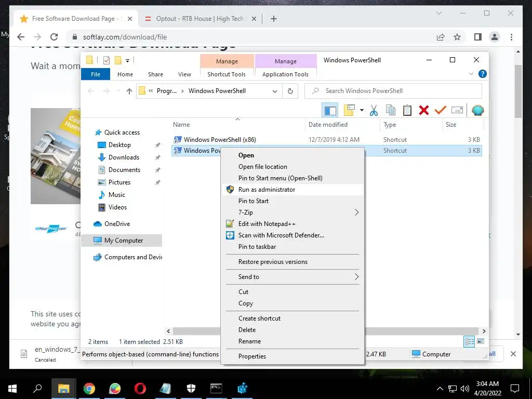Bookmark this page with the star icon
The image size is (532, 399).
[x=457, y=37]
